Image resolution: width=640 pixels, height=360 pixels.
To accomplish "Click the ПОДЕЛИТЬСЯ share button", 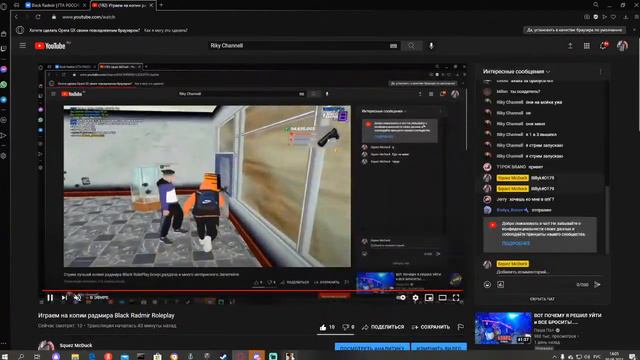I will 383,327.
